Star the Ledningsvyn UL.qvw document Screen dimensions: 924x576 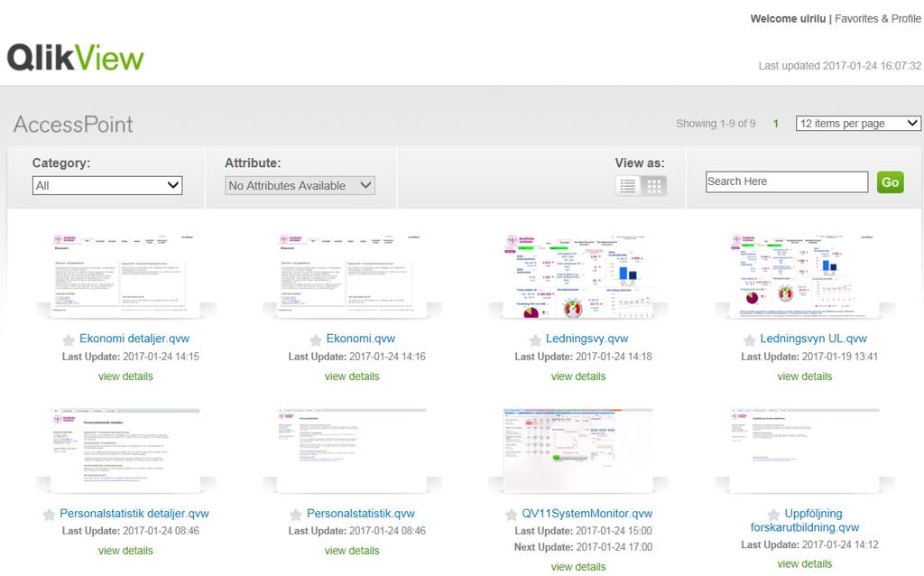[749, 339]
